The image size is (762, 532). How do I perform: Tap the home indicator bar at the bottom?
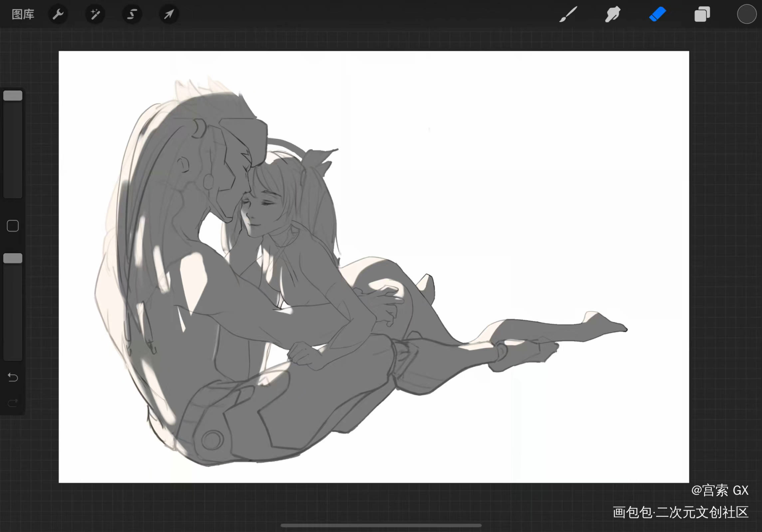coord(381,526)
